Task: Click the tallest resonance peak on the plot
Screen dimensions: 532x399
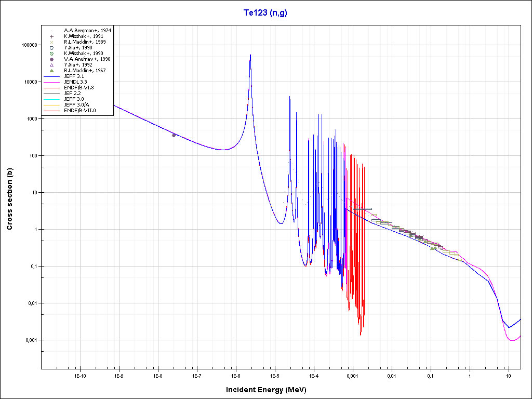Action: pyautogui.click(x=250, y=55)
